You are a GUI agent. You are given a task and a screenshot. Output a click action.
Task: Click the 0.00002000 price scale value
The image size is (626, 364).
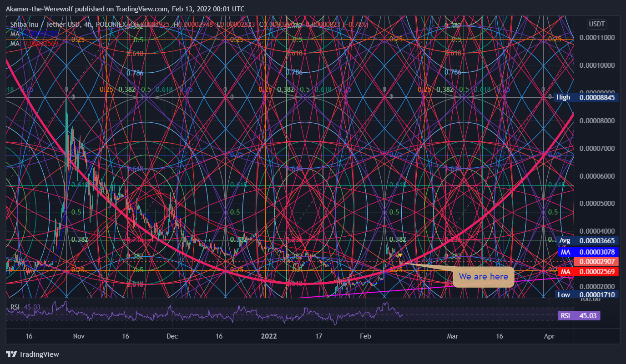[597, 287]
